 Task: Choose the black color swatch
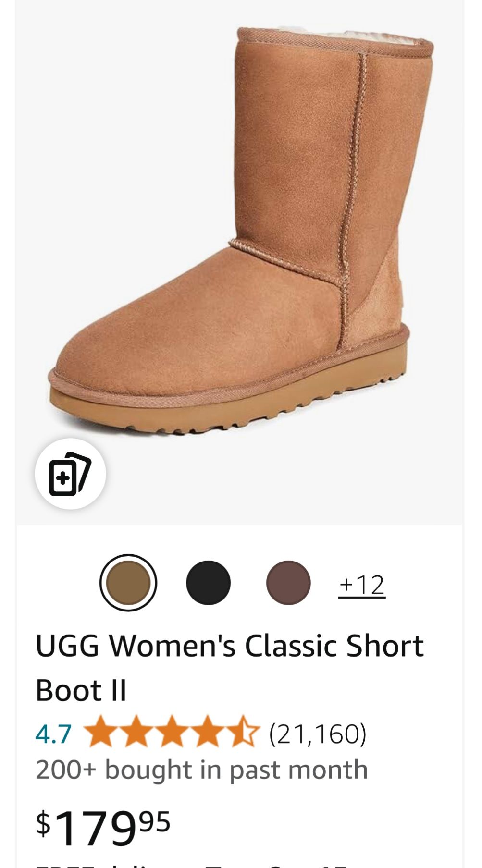point(208,583)
